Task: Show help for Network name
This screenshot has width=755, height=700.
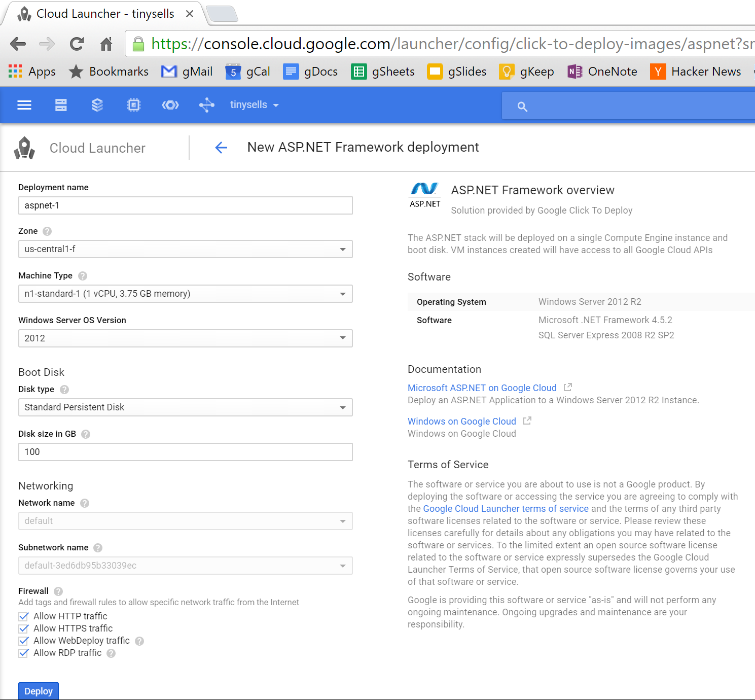Action: pos(85,503)
